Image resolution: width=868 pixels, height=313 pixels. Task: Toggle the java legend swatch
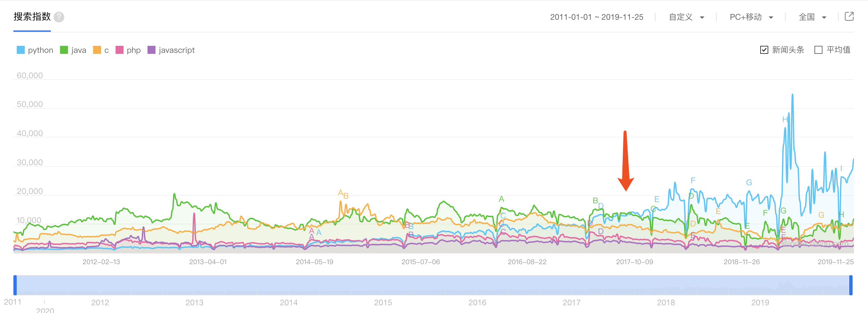(x=64, y=50)
